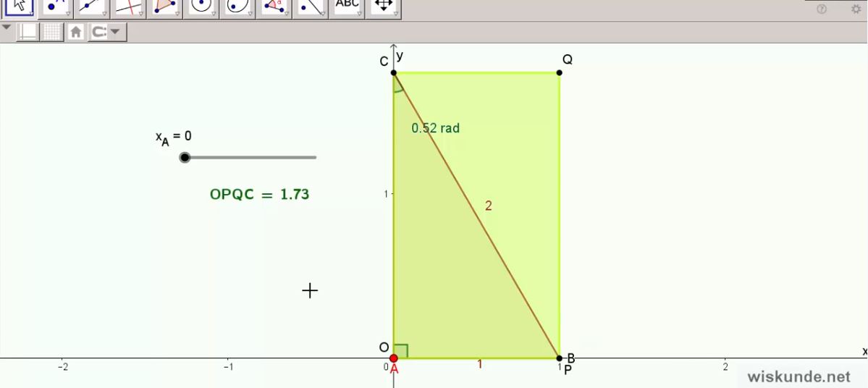
Task: Click the '0.52 rad' angle label
Action: (x=435, y=128)
